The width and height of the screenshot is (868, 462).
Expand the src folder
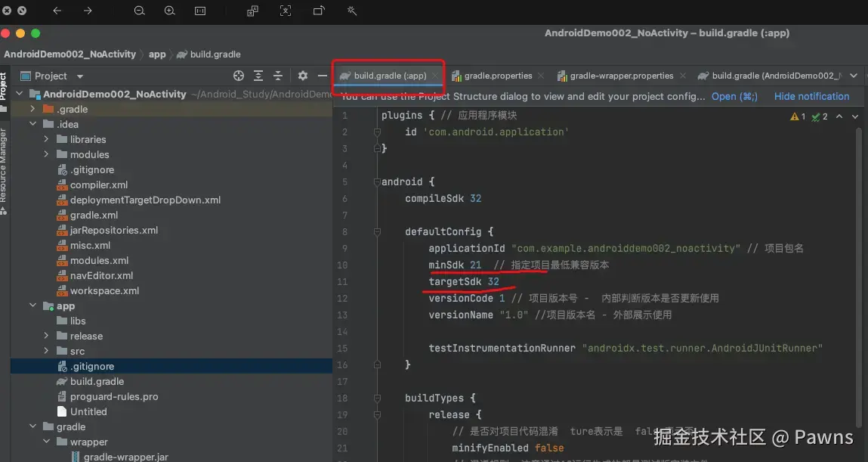point(47,351)
